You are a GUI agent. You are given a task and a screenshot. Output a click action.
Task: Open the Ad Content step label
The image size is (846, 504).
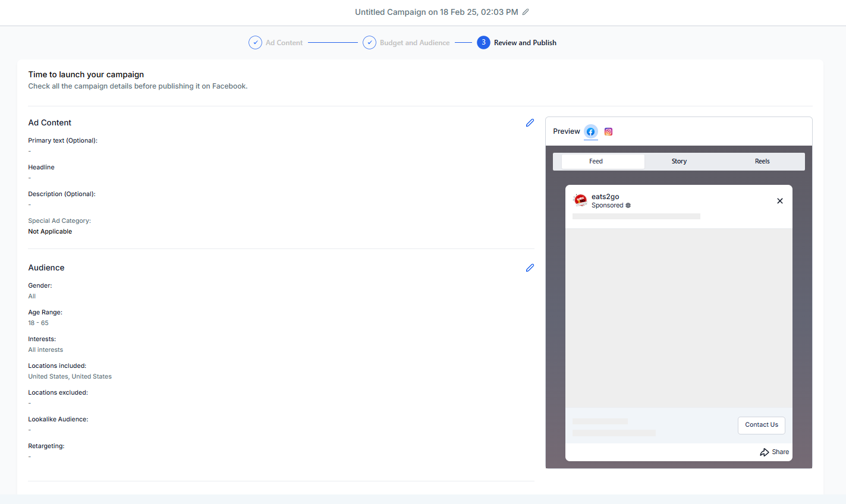[x=284, y=43]
